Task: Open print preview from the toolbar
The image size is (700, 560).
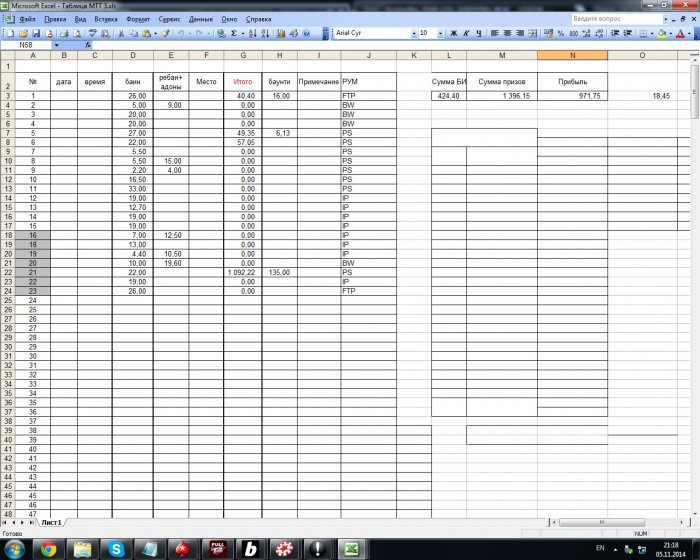Action: tap(77, 33)
